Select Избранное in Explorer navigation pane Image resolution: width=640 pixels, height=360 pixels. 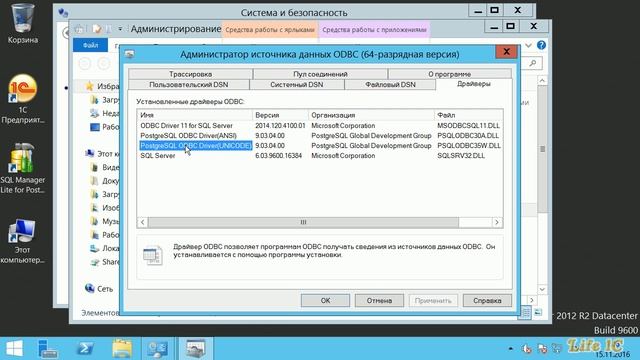(x=108, y=86)
